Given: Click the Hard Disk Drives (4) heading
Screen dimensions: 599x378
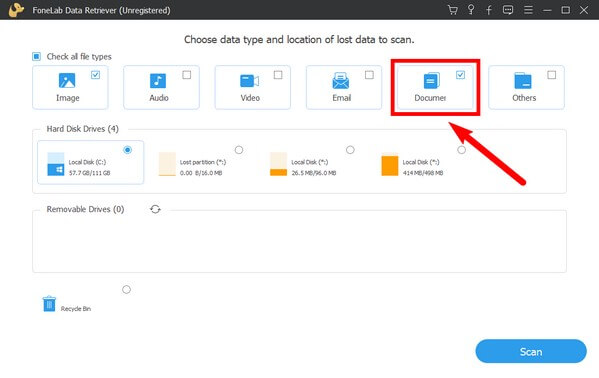Looking at the screenshot, I should [x=83, y=129].
